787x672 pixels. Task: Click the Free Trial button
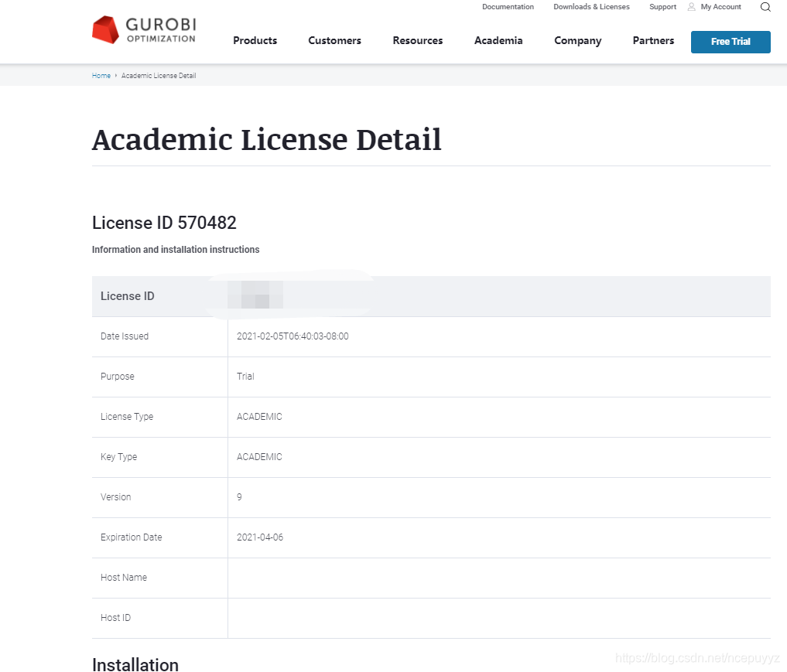731,42
